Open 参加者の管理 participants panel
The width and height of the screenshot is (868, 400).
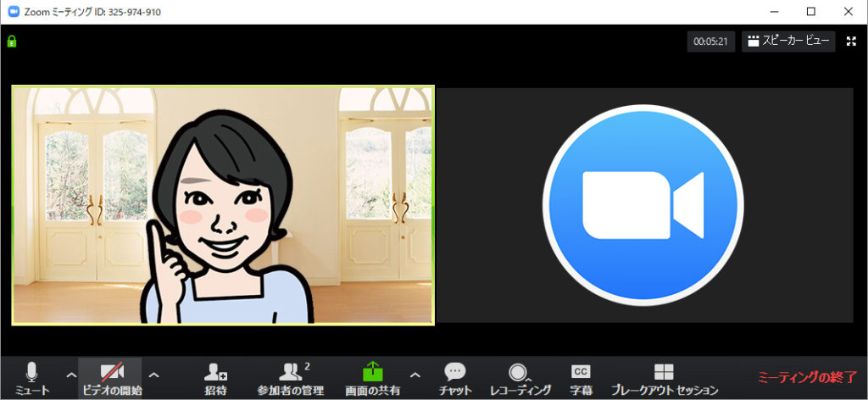coord(291,377)
